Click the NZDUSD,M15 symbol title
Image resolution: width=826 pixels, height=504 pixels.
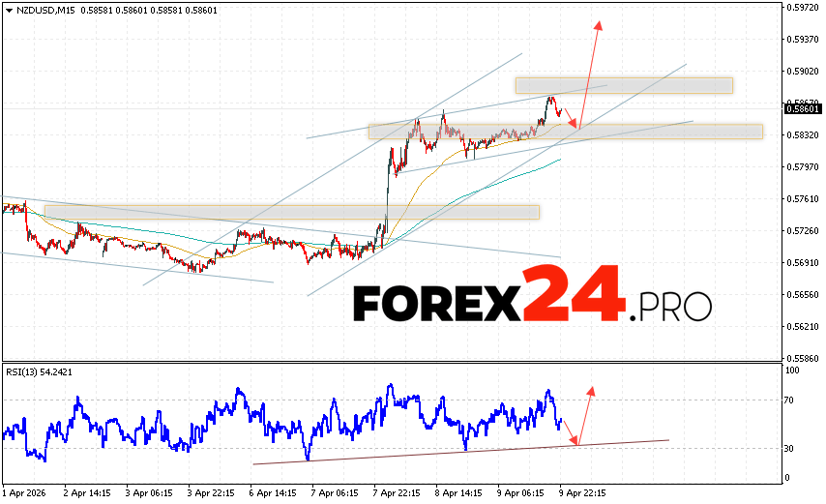coord(39,11)
